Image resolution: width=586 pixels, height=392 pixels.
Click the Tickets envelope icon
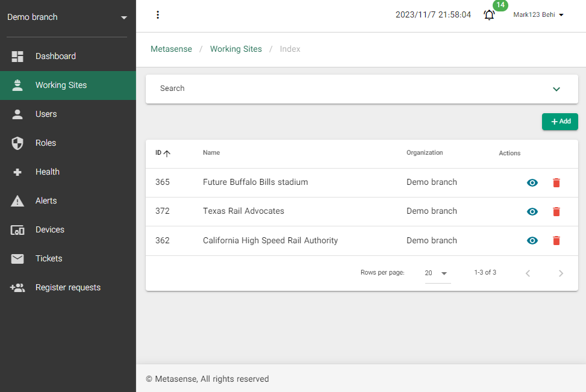[x=17, y=259]
